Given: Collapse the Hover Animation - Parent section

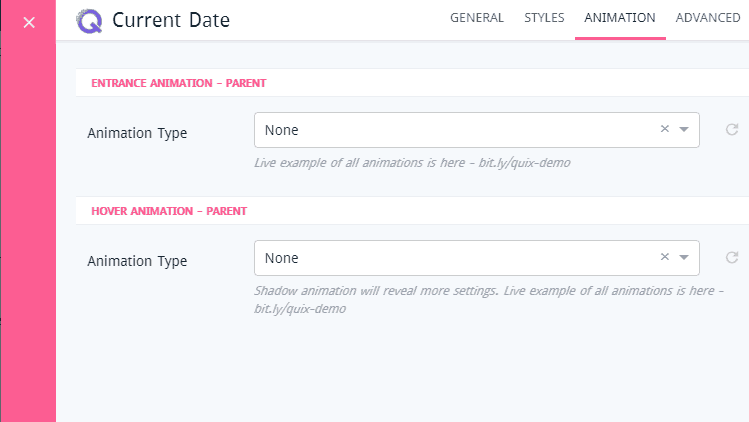Looking at the screenshot, I should click(x=169, y=211).
